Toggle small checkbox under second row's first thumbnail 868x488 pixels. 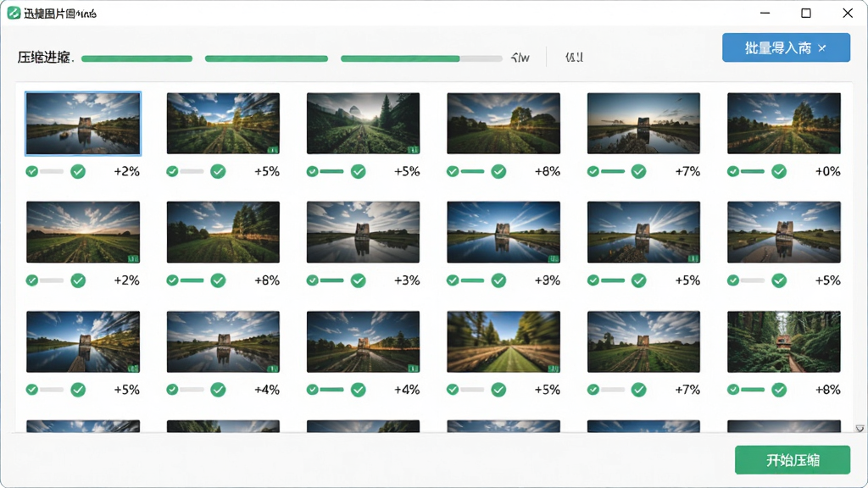tap(31, 280)
